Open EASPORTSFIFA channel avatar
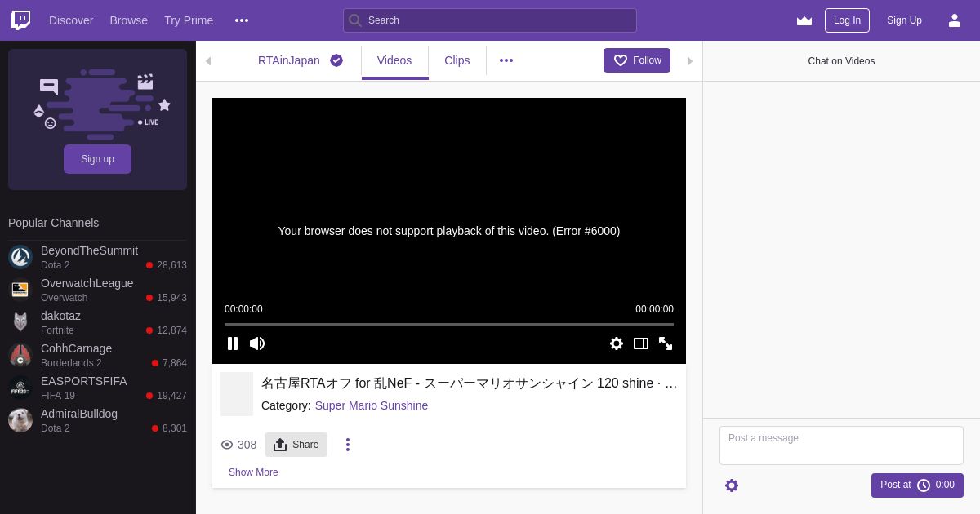This screenshot has width=980, height=514. click(x=20, y=388)
